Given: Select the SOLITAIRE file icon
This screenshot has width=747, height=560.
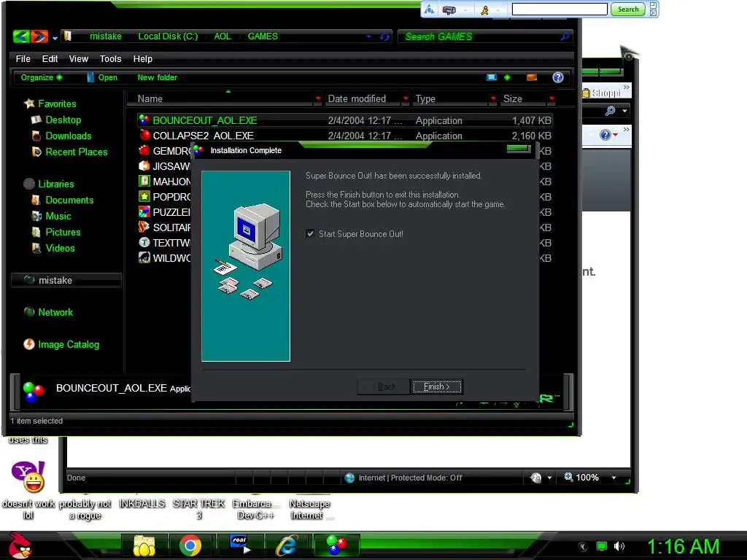Looking at the screenshot, I should tap(144, 227).
